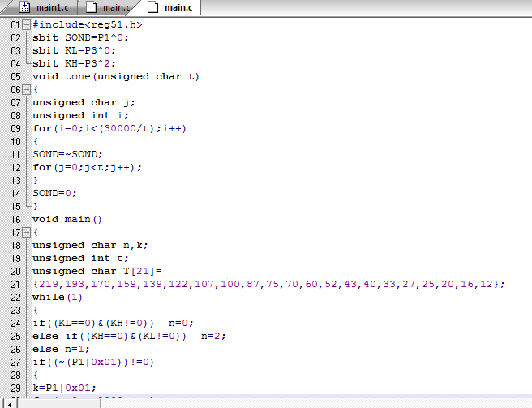This screenshot has height=408, width=532.
Task: Click line number 09 in the gutter
Action: click(x=15, y=129)
